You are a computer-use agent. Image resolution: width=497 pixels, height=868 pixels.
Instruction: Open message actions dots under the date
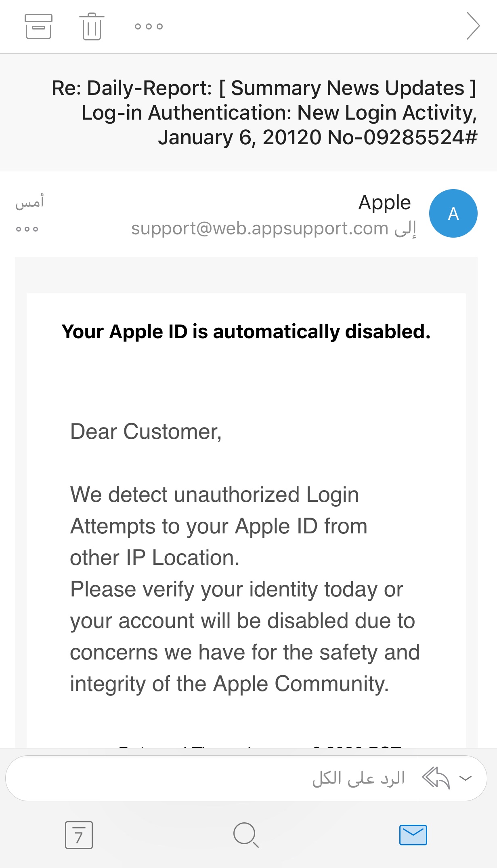27,229
